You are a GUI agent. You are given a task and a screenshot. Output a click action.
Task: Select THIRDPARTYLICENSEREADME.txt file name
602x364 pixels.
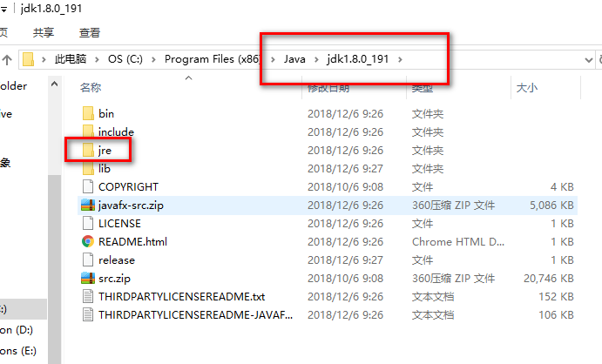pos(181,296)
